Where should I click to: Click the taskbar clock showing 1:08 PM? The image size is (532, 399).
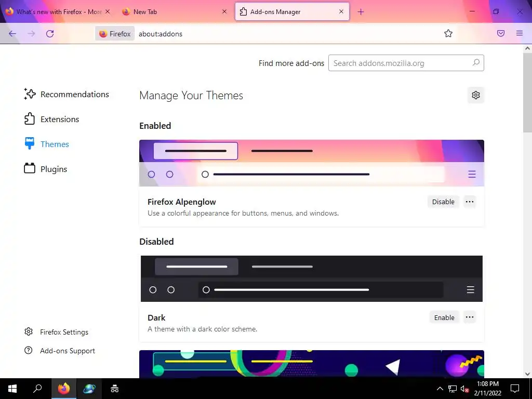tap(487, 389)
